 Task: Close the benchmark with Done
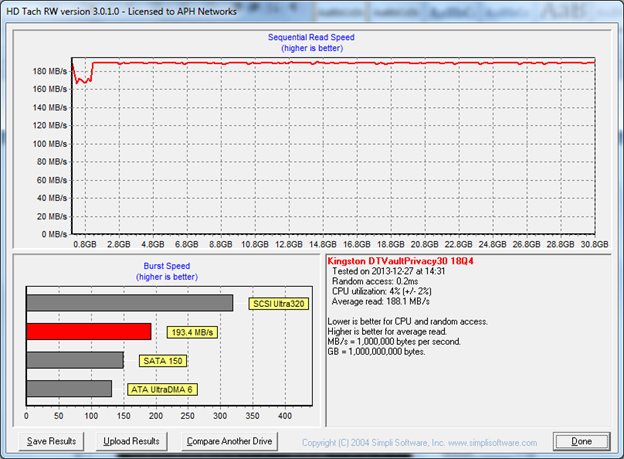click(x=581, y=441)
